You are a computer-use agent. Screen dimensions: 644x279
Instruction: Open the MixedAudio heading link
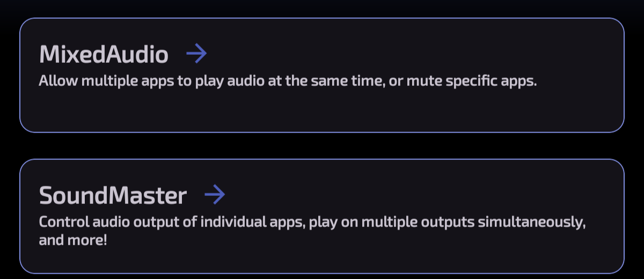point(104,54)
